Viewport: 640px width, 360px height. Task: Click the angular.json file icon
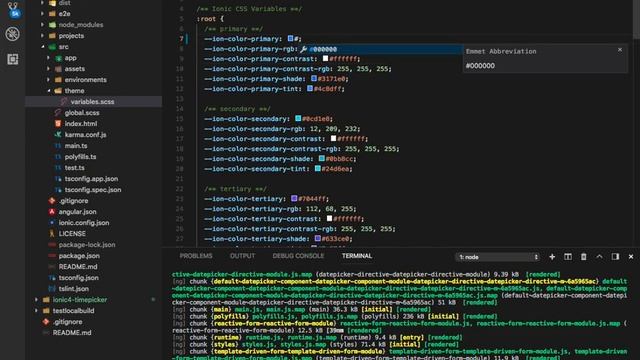click(52, 212)
